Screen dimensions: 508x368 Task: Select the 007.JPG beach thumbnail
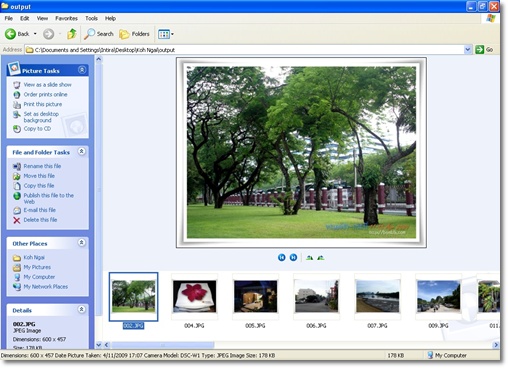[x=377, y=296]
